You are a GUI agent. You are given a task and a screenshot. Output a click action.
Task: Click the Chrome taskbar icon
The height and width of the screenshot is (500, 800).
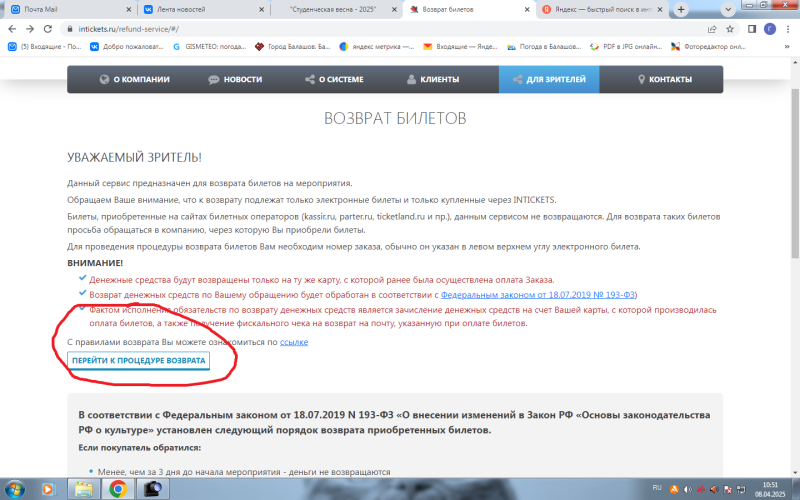(118, 489)
